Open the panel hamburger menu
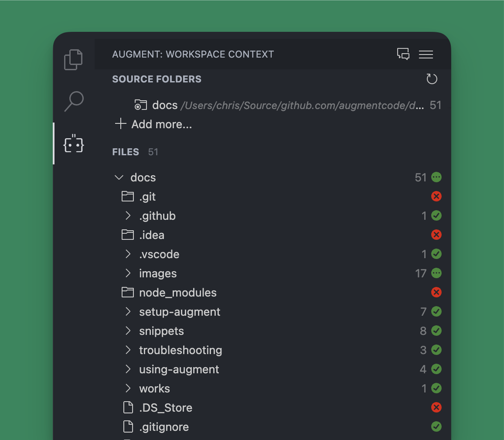Screen dimensions: 504x440 click(x=426, y=54)
